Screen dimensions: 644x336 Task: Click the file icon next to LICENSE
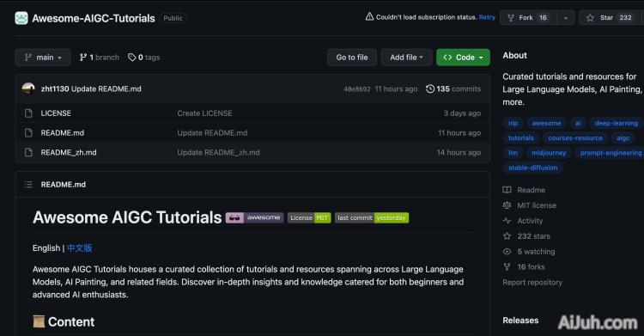click(x=28, y=113)
